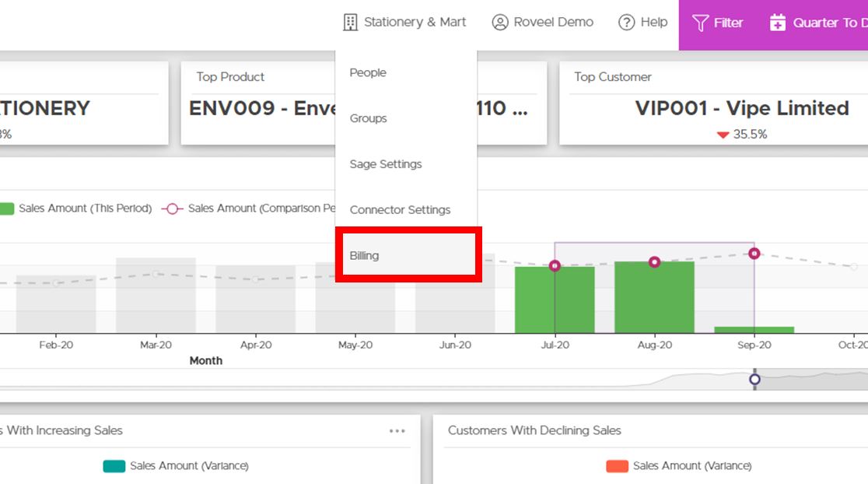Viewport: 868px width, 484px height.
Task: Open the three-dots menu on Increasing Sales card
Action: (397, 431)
